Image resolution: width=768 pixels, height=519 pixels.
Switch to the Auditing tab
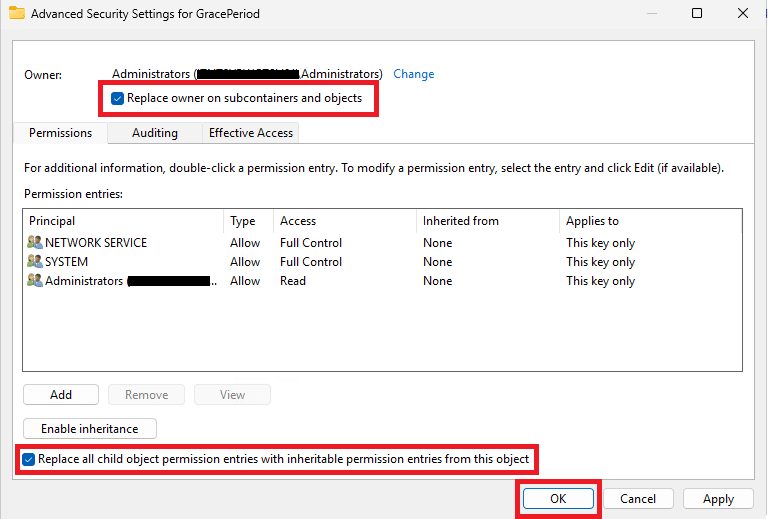point(154,133)
